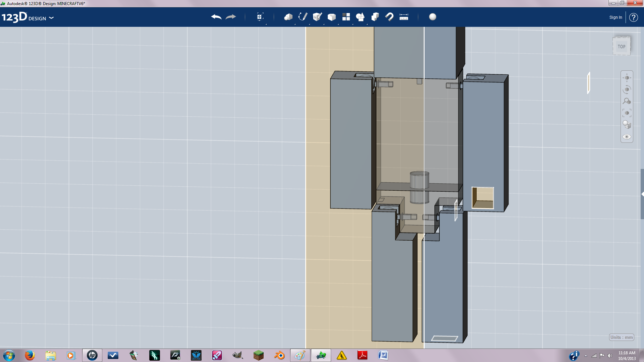The image size is (644, 362).
Task: Open the Modify tool menu
Action: point(332,17)
